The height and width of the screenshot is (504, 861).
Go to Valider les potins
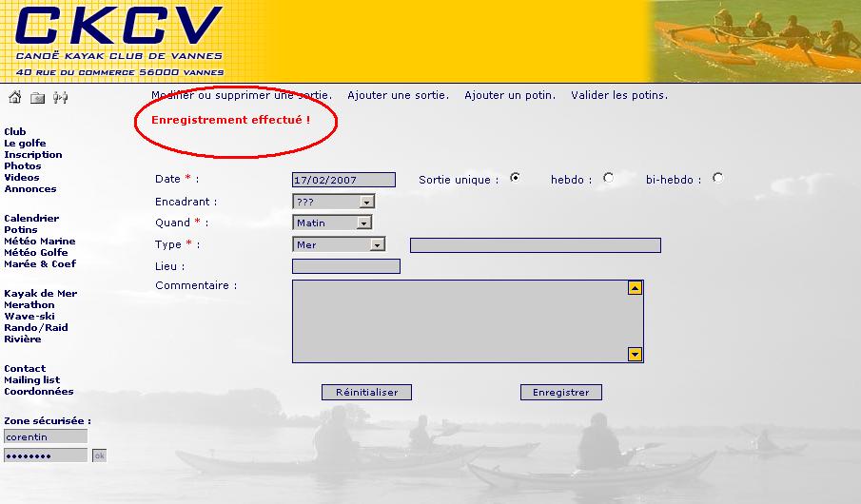(x=619, y=95)
